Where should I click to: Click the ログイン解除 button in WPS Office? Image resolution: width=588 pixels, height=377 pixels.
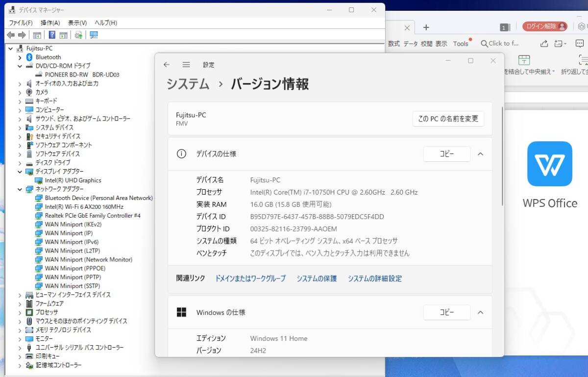coord(544,26)
